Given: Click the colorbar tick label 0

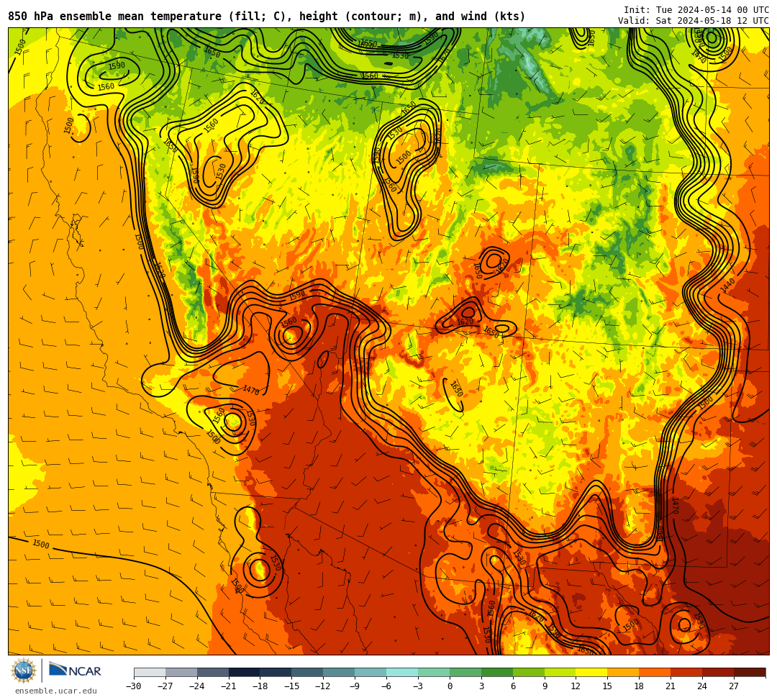Looking at the screenshot, I should (450, 686).
